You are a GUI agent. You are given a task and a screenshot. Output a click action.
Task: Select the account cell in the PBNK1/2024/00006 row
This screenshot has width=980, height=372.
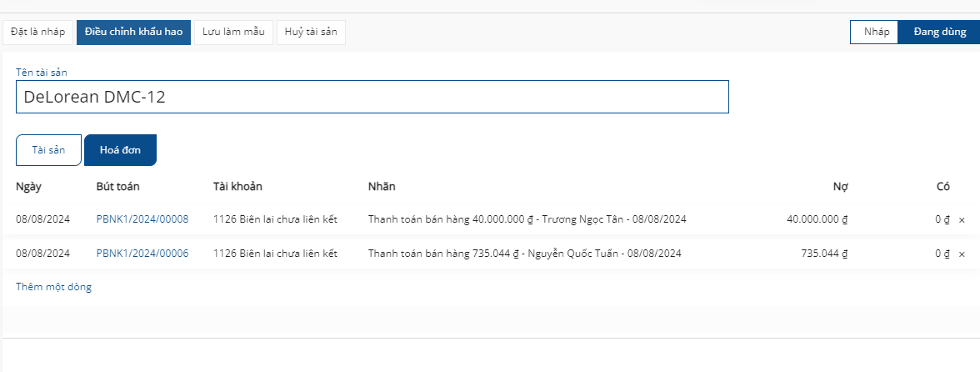275,254
